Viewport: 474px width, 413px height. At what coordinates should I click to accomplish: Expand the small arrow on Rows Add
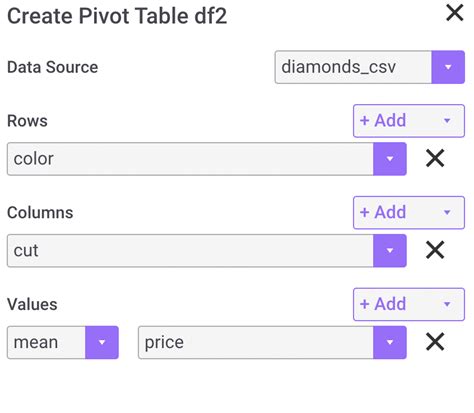tap(447, 121)
